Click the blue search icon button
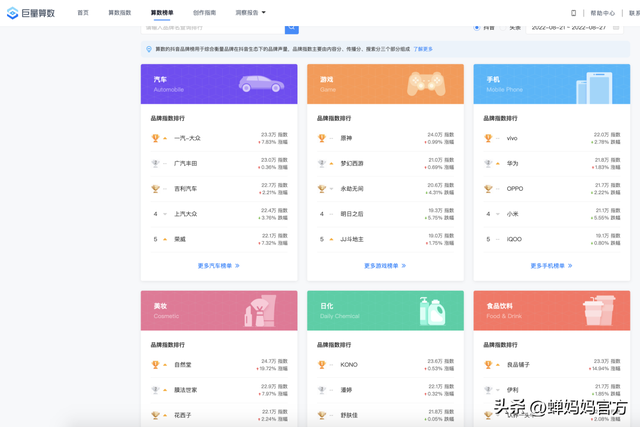Viewport: 640px width, 427px height. click(291, 29)
